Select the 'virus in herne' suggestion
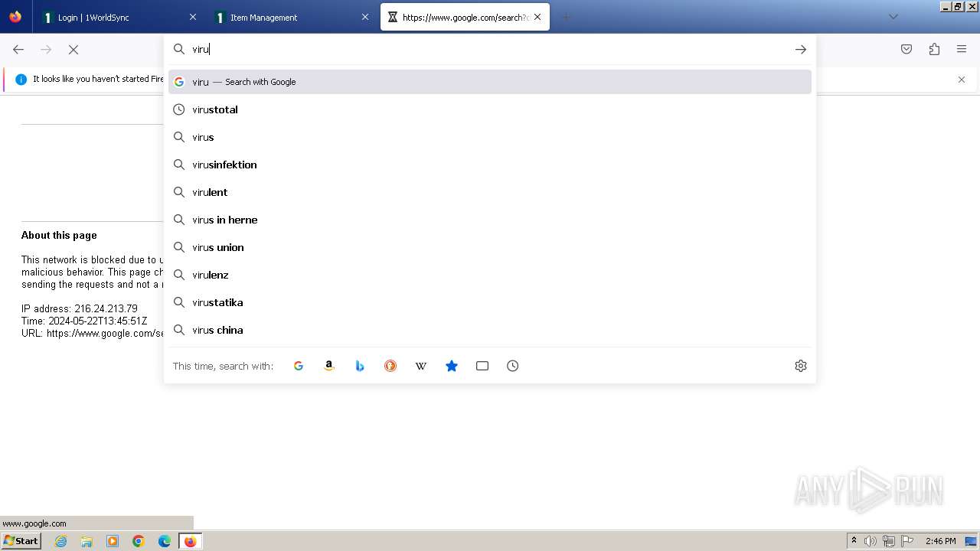Screen dimensions: 980x551 click(490, 220)
